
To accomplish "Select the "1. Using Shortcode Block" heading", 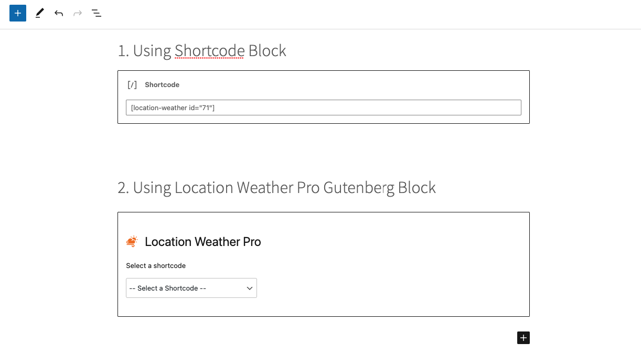I will (x=202, y=51).
